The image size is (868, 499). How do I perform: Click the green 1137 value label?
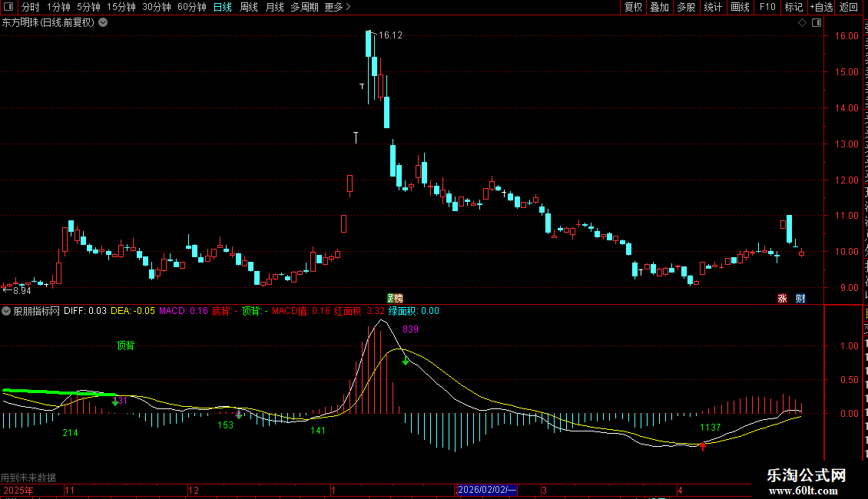[x=711, y=427]
